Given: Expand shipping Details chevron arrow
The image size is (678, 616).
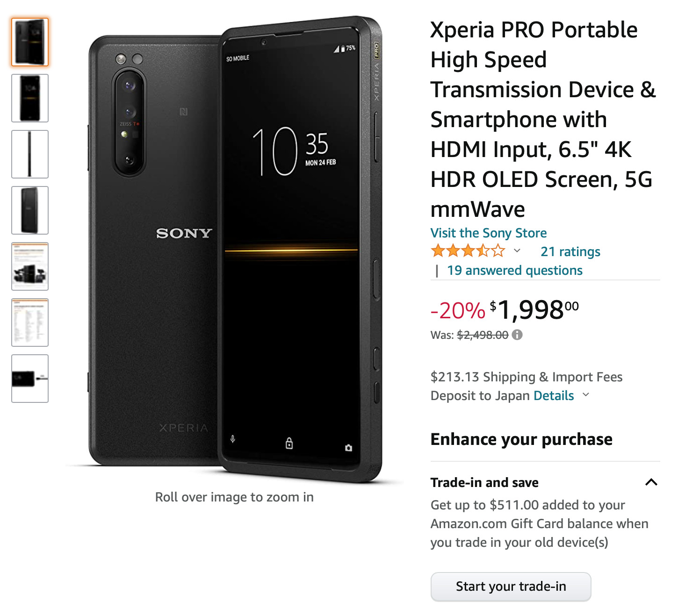Looking at the screenshot, I should click(x=586, y=395).
